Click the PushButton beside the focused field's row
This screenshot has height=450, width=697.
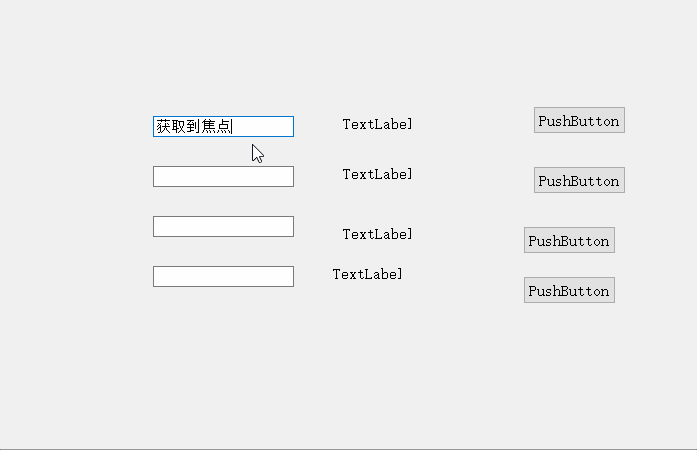coord(578,120)
